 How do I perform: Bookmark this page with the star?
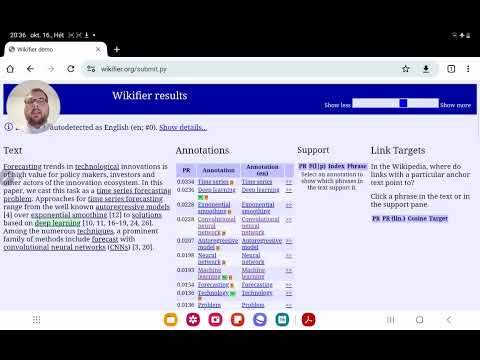(406, 69)
